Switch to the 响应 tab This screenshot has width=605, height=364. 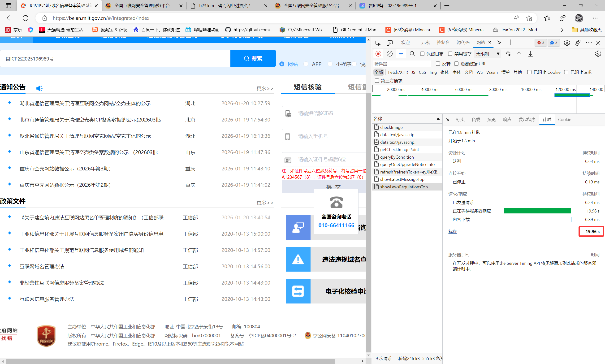tap(507, 119)
